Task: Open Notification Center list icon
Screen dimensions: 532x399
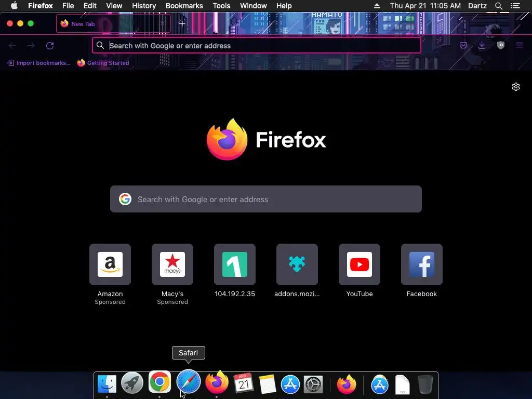Action: point(515,6)
